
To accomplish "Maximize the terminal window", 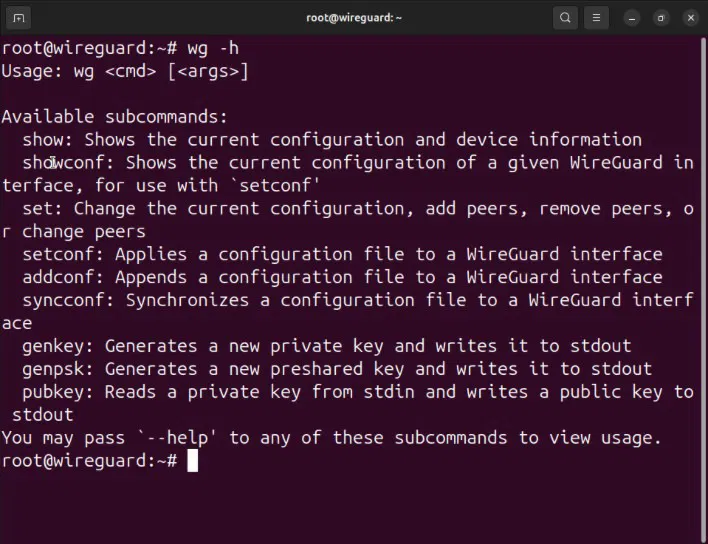I will [661, 18].
